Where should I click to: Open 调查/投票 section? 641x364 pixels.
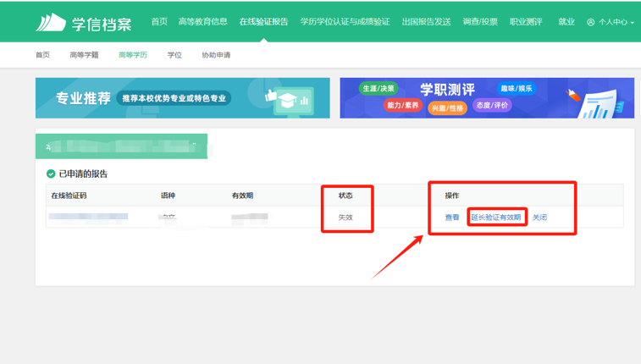(480, 22)
